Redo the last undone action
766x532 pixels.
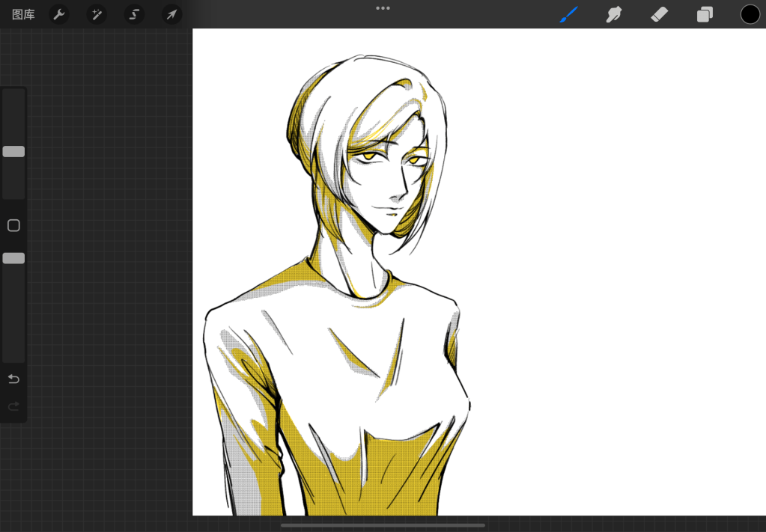13,406
